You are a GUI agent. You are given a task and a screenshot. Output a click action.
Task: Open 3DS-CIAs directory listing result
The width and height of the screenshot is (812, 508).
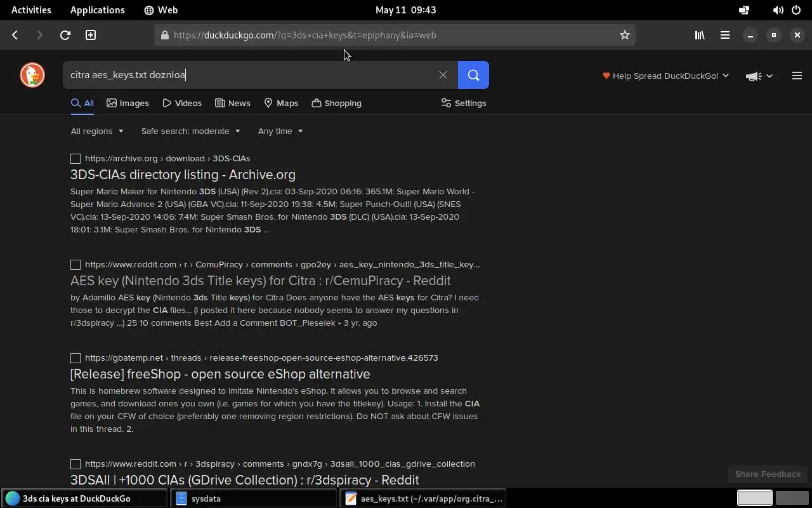(x=183, y=175)
